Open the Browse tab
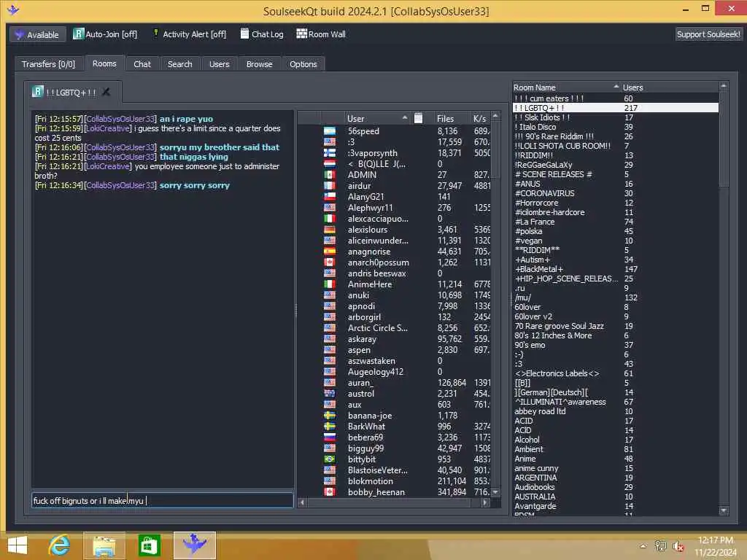Image resolution: width=747 pixels, height=560 pixels. point(259,64)
